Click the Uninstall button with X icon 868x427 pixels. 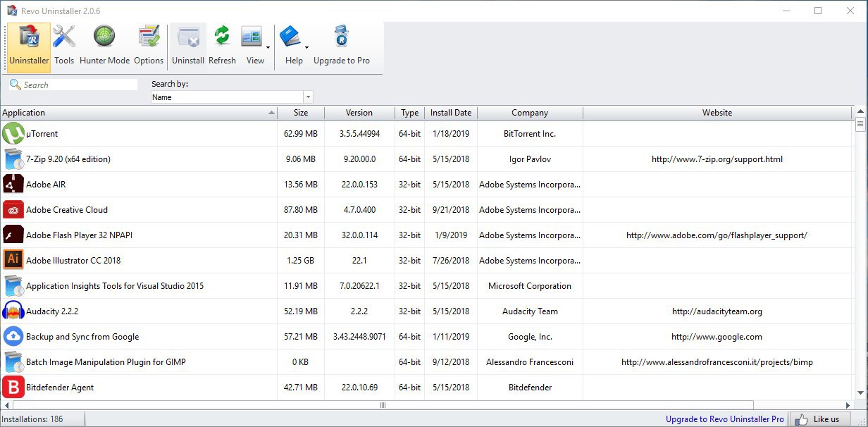[x=188, y=46]
